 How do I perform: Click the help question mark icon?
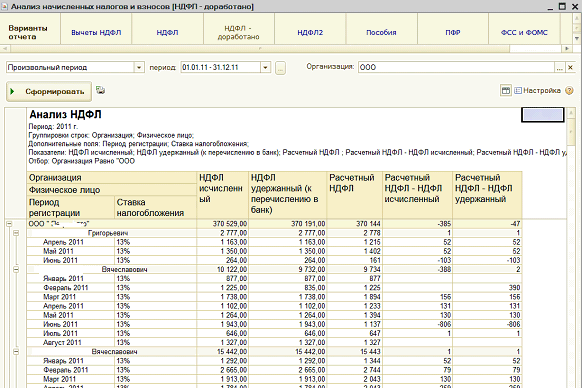(569, 90)
